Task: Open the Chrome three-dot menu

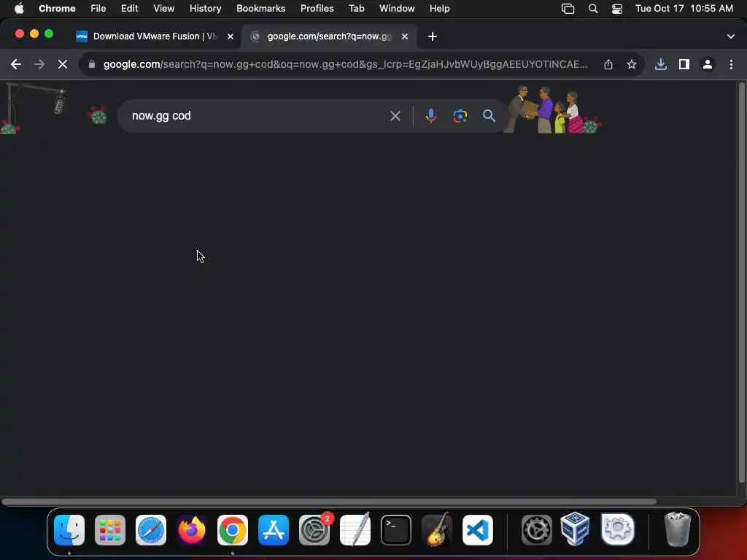Action: 731,64
